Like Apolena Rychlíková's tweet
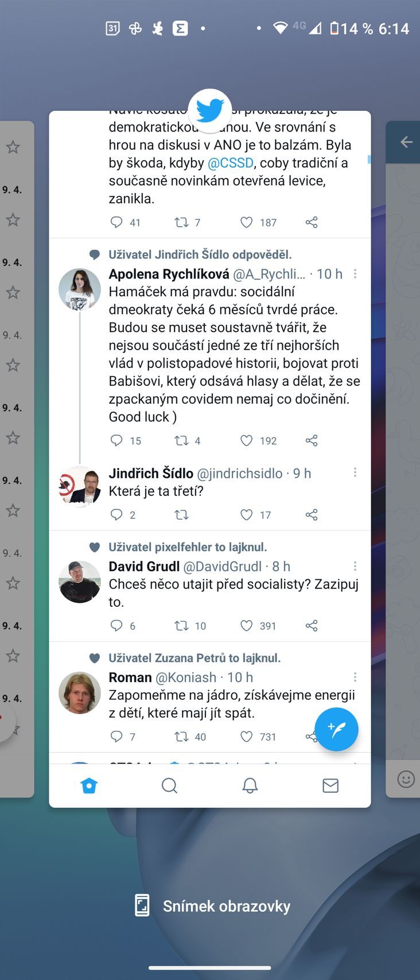This screenshot has height=980, width=420. 246,440
